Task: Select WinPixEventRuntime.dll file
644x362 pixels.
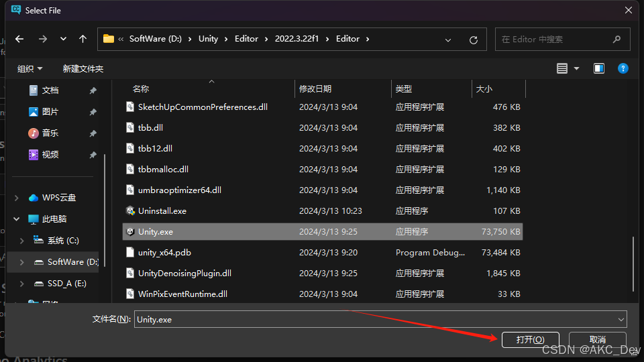Action: (x=323, y=294)
